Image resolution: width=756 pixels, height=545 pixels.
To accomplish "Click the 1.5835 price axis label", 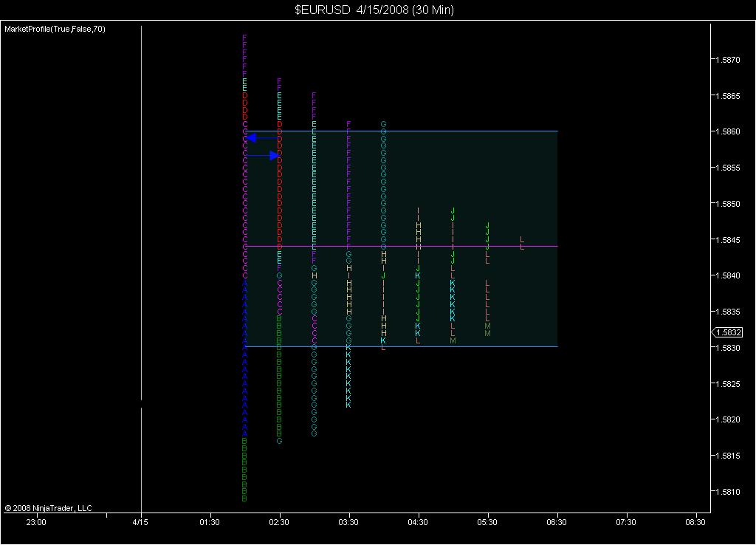I will [728, 312].
